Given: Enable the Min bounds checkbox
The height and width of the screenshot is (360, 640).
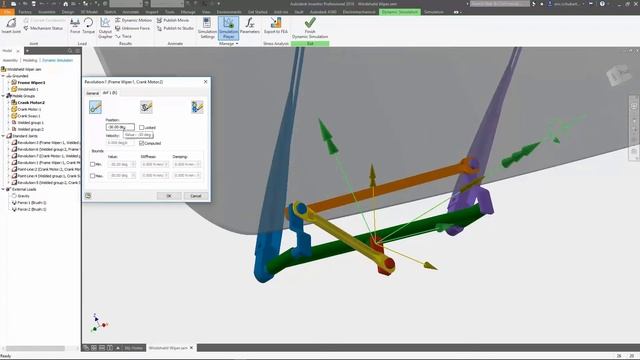Looking at the screenshot, I should click(x=92, y=164).
